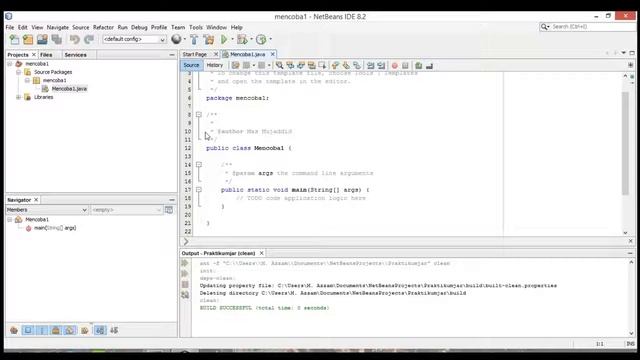Click the Search Ctrl+I field
The width and height of the screenshot is (640, 360).
click(x=588, y=27)
